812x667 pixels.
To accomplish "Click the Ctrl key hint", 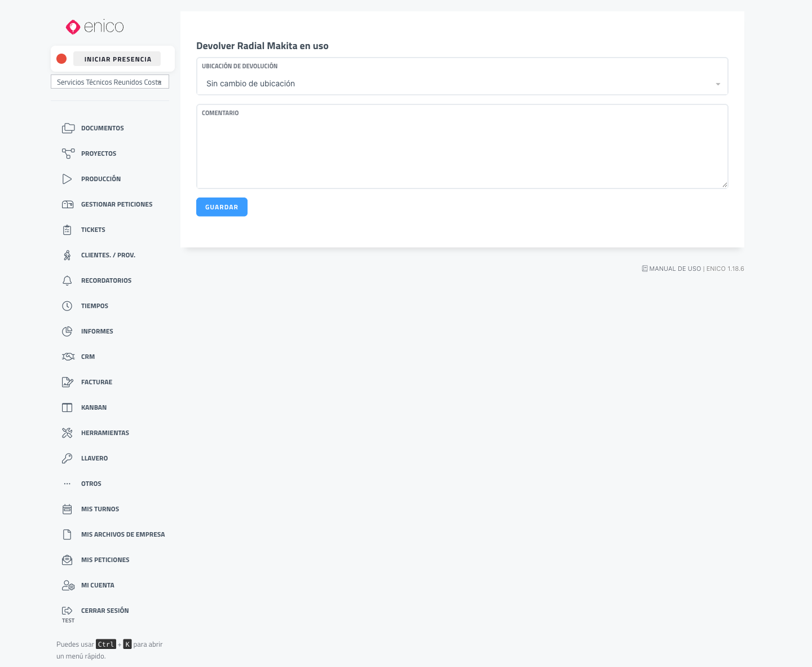I will coord(106,644).
